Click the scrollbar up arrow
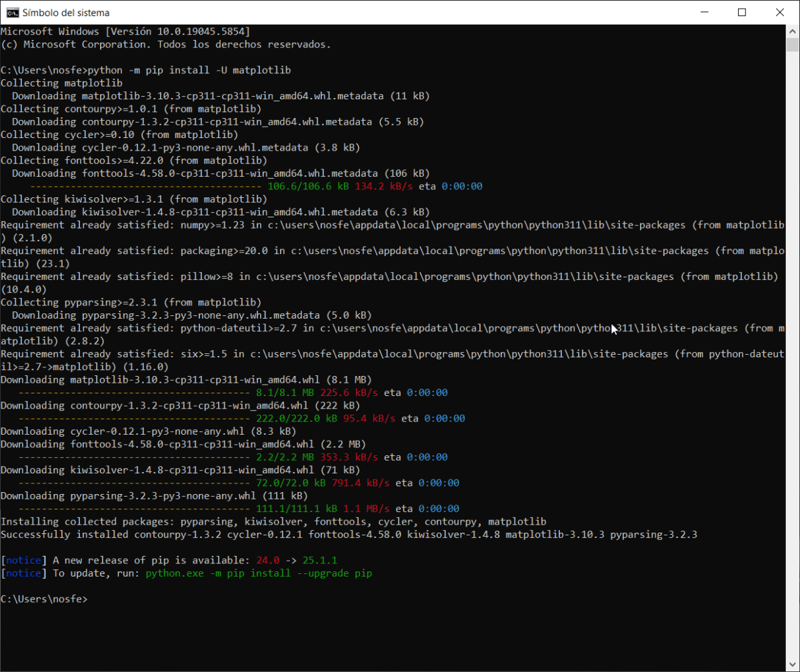The height and width of the screenshot is (672, 800). (x=792, y=31)
